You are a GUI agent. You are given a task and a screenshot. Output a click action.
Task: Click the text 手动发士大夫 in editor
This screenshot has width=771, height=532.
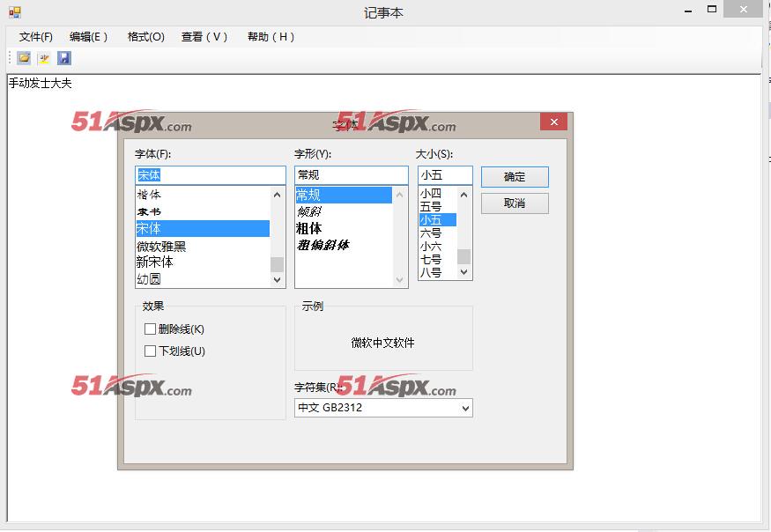pyautogui.click(x=41, y=83)
